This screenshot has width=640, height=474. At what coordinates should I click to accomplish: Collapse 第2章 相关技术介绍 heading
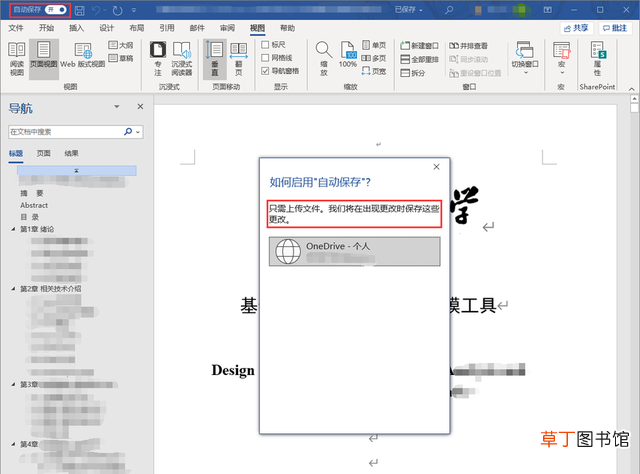click(x=13, y=289)
